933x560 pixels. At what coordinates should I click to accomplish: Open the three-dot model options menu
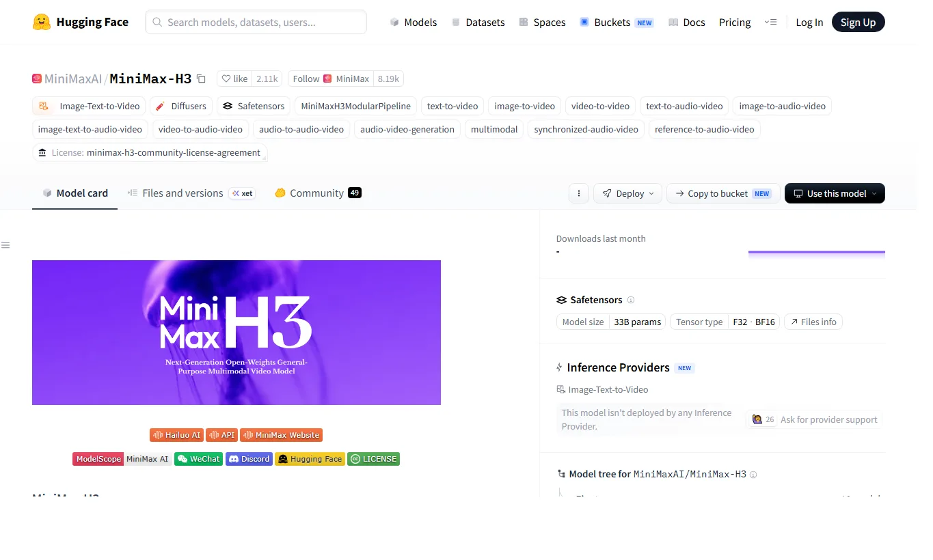(579, 193)
